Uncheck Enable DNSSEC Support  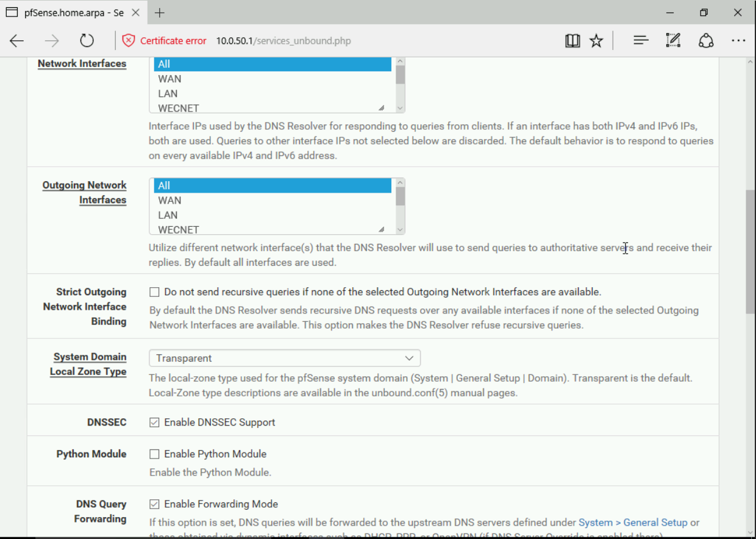[155, 423]
